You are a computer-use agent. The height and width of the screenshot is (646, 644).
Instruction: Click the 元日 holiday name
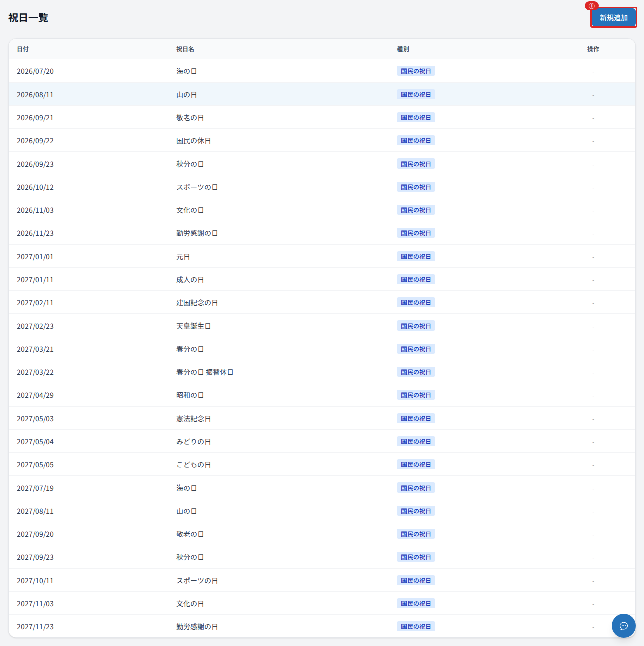pos(183,257)
